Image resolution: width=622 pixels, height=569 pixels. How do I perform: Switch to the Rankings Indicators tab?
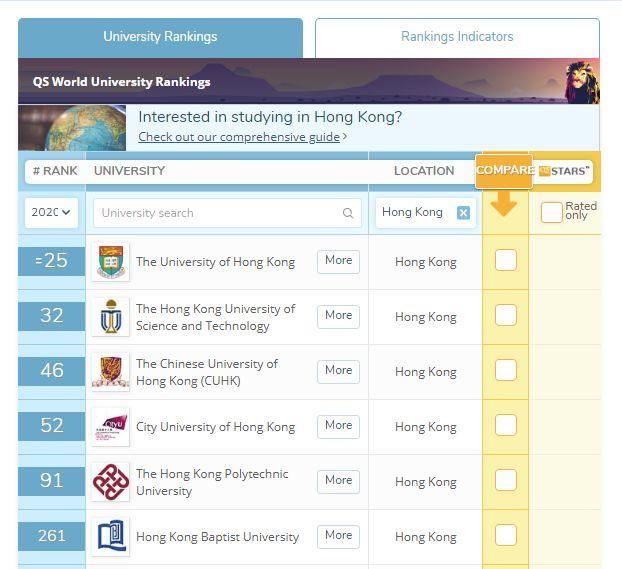coord(457,37)
